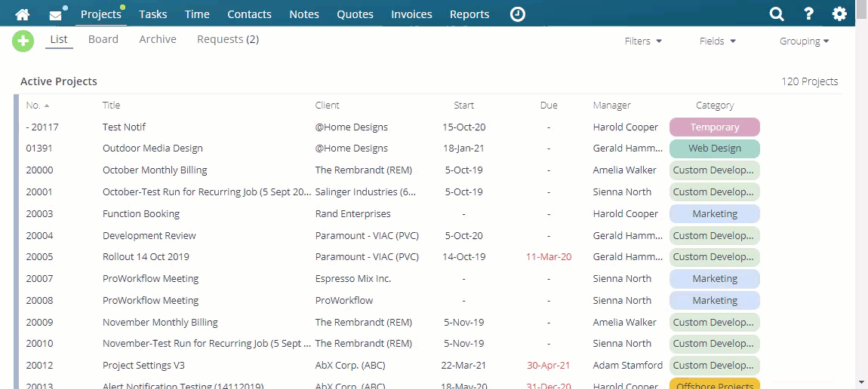Open the search magnifier icon
Viewport: 868px width, 389px height.
777,14
